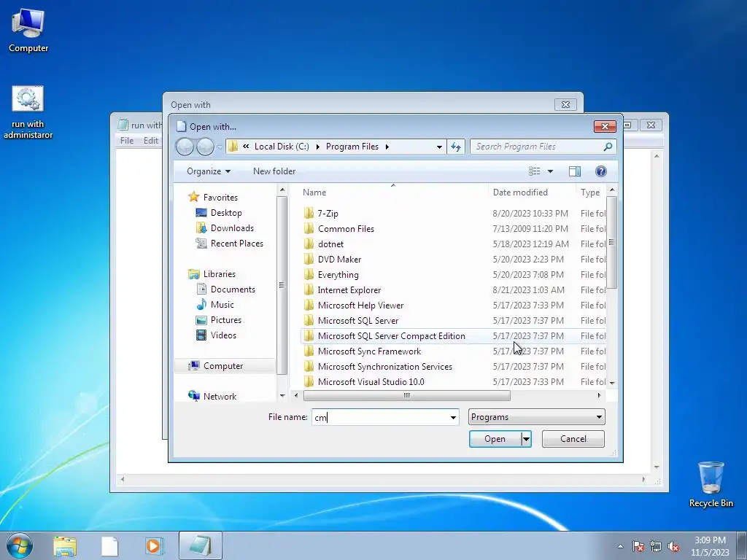The width and height of the screenshot is (747, 560).
Task: Select Desktop in Favorites
Action: 226,213
